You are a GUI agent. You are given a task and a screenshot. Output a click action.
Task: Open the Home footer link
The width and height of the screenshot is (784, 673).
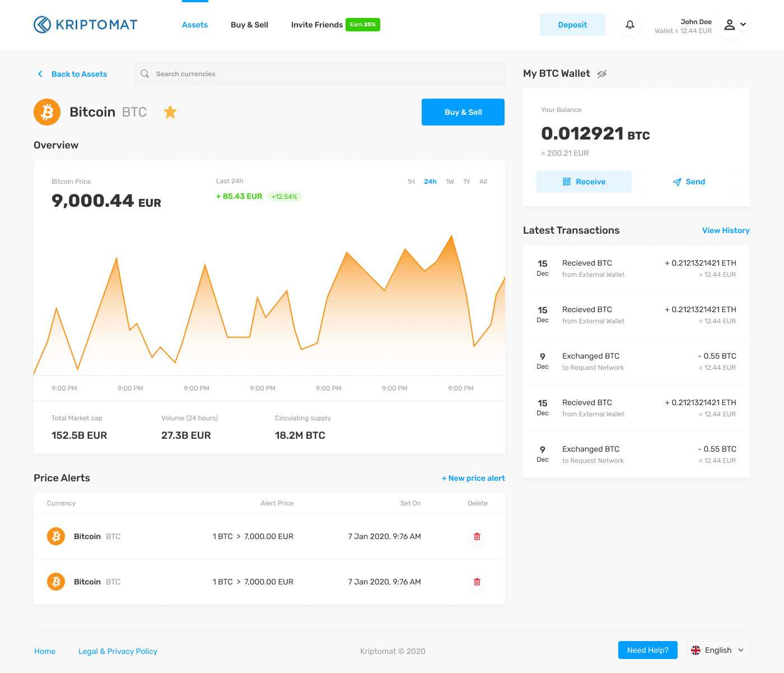[x=45, y=651]
